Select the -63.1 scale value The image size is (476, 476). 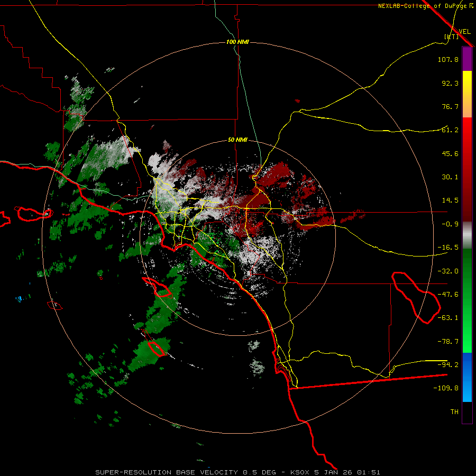coord(448,318)
